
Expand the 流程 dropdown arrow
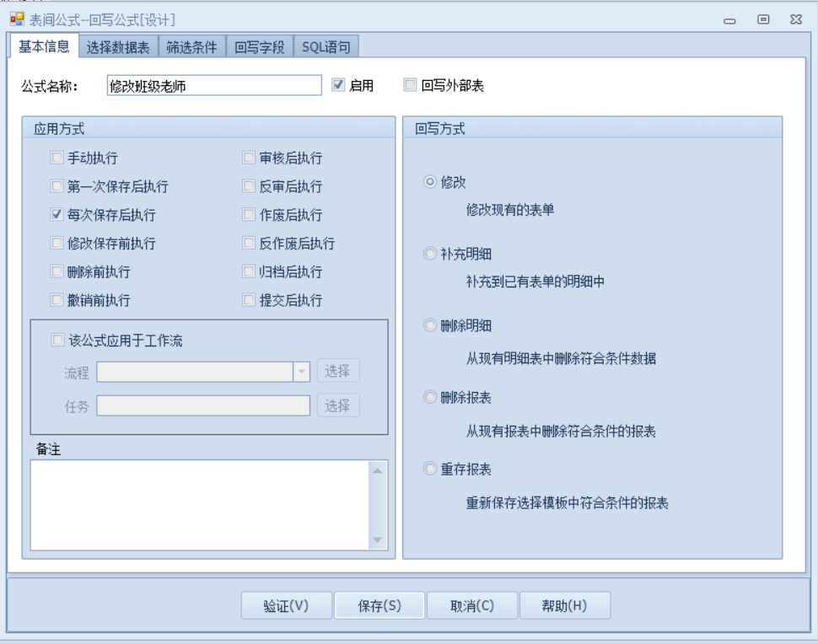301,372
